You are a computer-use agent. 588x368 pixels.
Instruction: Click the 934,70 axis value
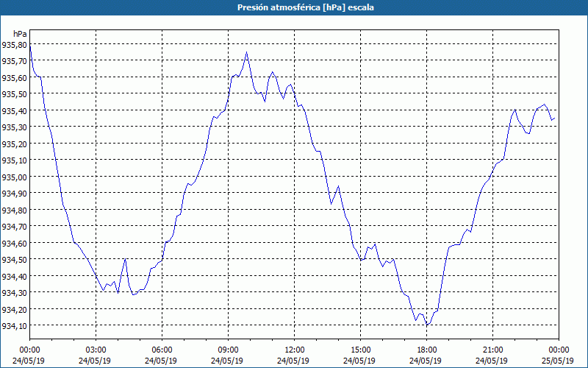[14, 227]
